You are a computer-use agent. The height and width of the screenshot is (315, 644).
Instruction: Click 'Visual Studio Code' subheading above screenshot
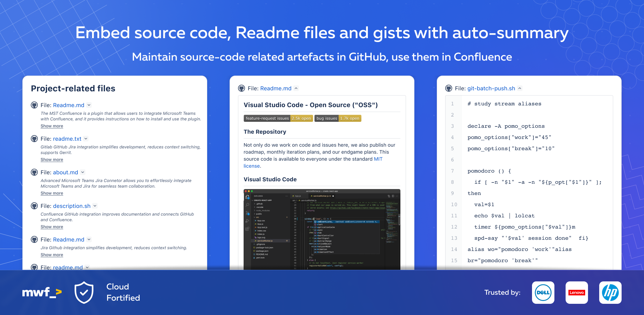coord(270,179)
